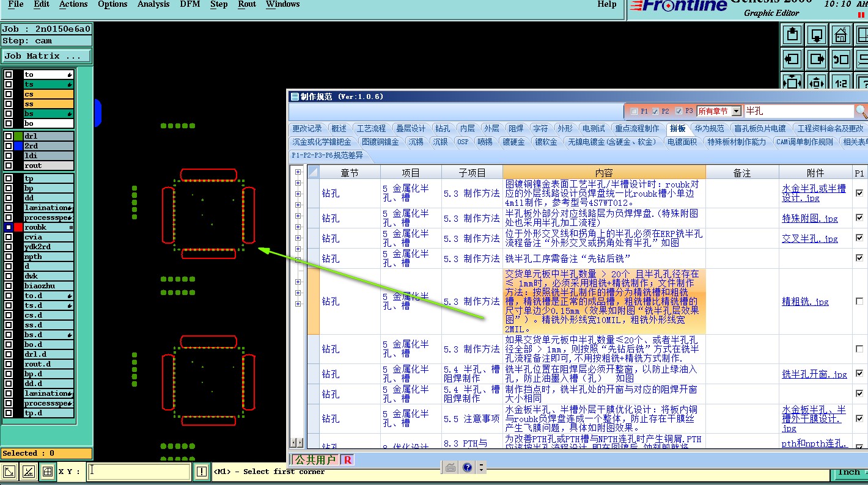Click the pan left view icon
This screenshot has height=485, width=868.
pyautogui.click(x=793, y=59)
